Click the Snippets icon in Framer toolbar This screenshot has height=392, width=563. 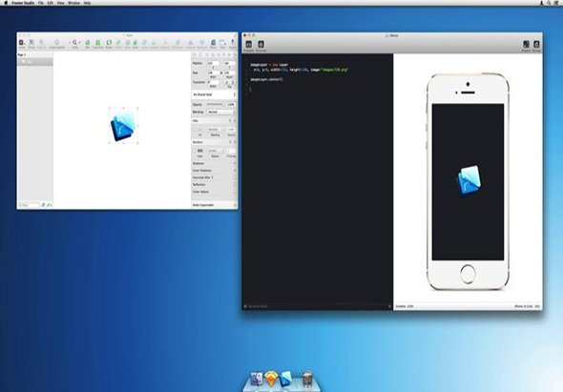[x=248, y=46]
